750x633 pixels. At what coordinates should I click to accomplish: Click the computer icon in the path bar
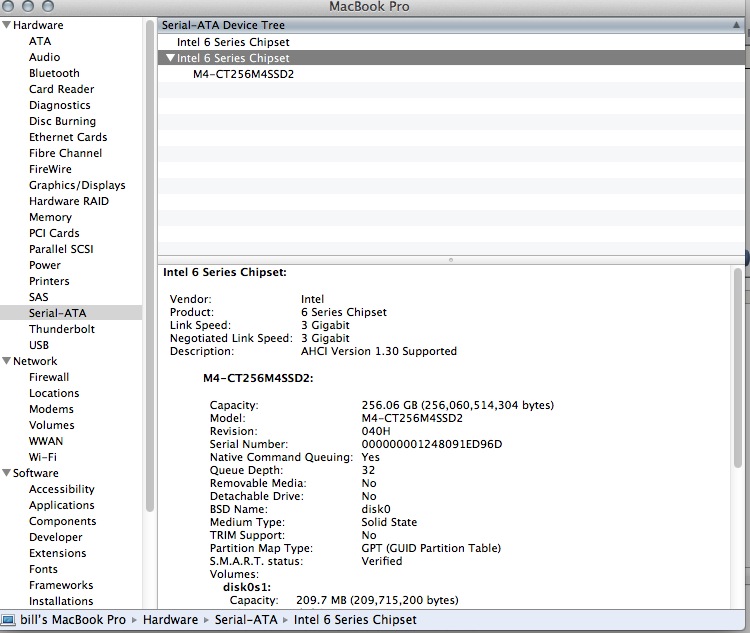point(8,620)
